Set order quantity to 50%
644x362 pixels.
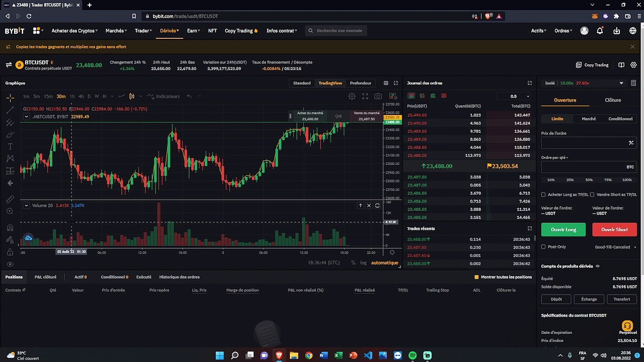[x=589, y=179]
